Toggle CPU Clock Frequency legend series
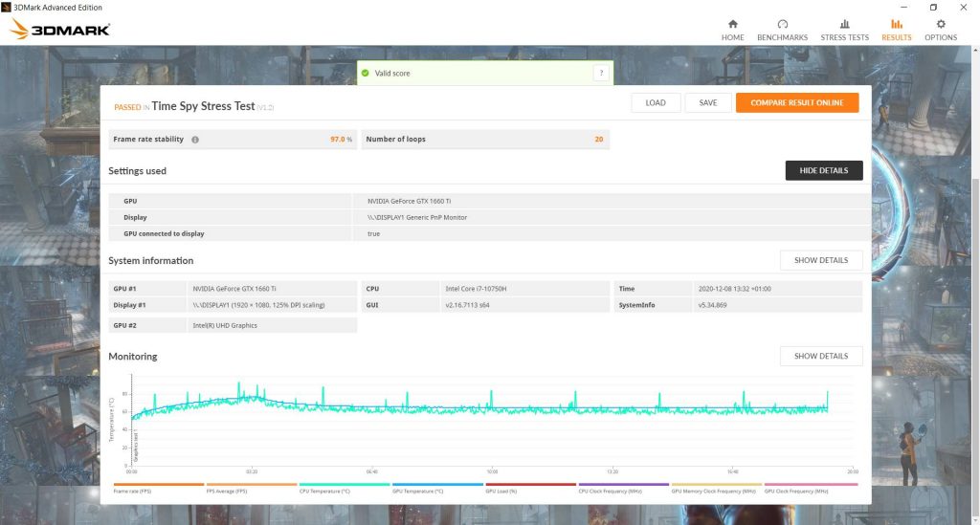 pos(624,488)
